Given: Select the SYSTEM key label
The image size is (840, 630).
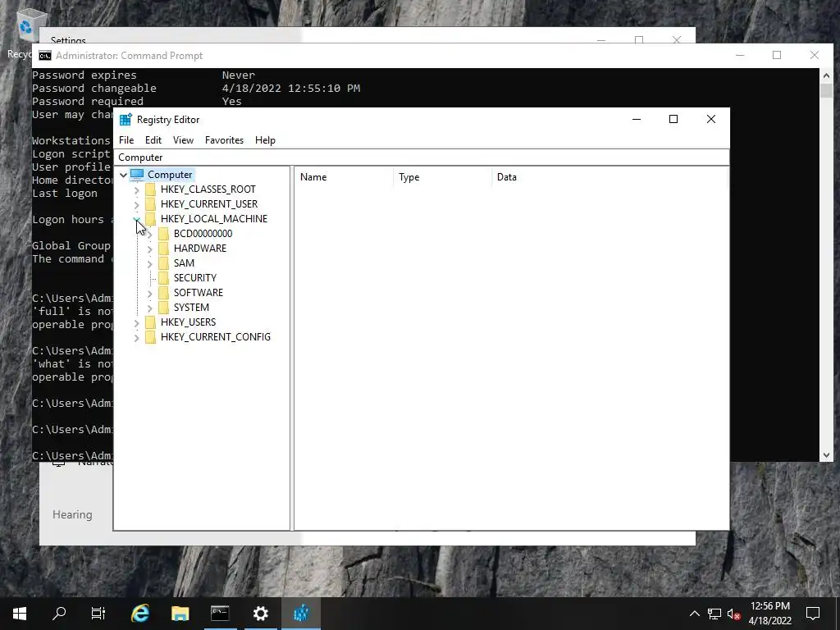Looking at the screenshot, I should coord(191,307).
